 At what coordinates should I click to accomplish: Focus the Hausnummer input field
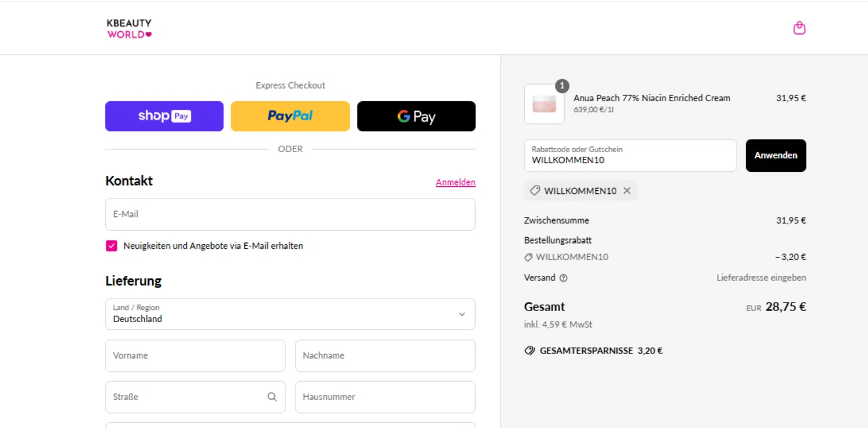click(x=385, y=397)
